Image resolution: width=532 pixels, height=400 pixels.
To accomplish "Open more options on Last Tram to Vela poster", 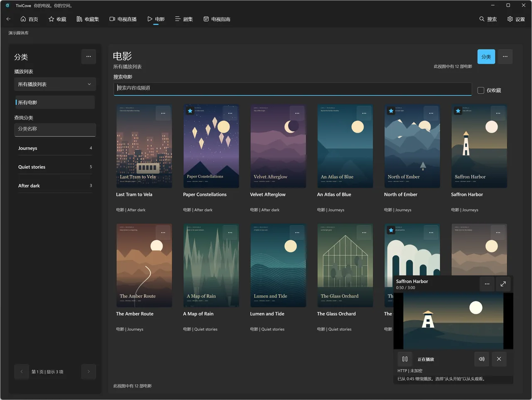I will (x=163, y=113).
